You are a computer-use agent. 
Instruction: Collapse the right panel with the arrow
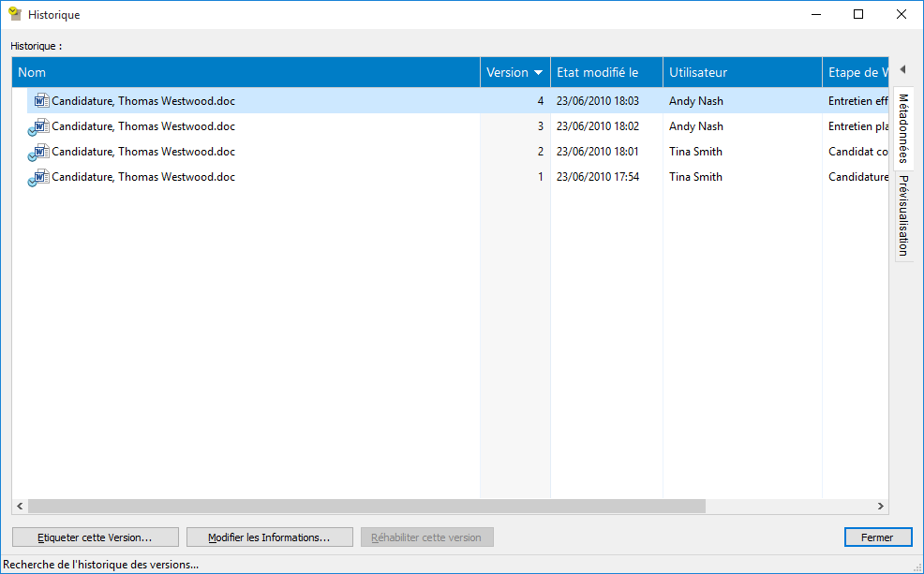[x=902, y=70]
